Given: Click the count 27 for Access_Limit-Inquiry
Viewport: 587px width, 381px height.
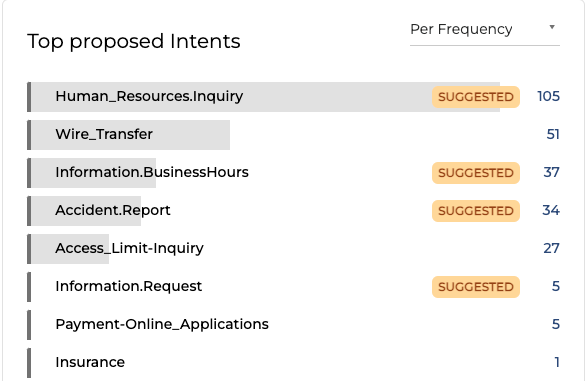Looking at the screenshot, I should point(551,249).
